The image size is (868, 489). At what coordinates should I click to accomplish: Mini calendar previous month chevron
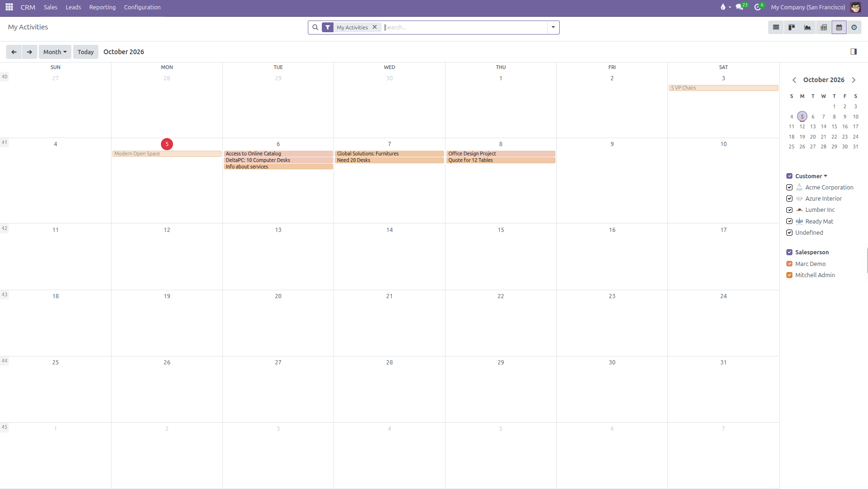[794, 80]
